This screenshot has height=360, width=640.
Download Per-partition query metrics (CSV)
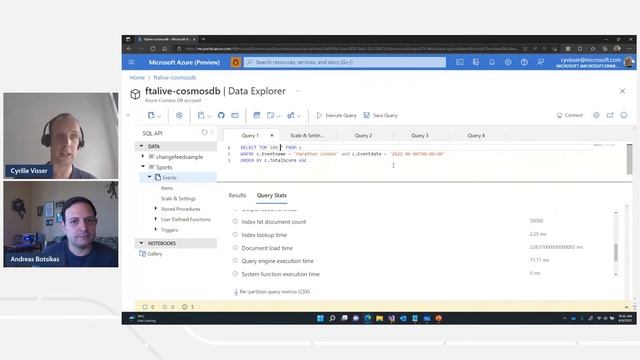coord(272,292)
